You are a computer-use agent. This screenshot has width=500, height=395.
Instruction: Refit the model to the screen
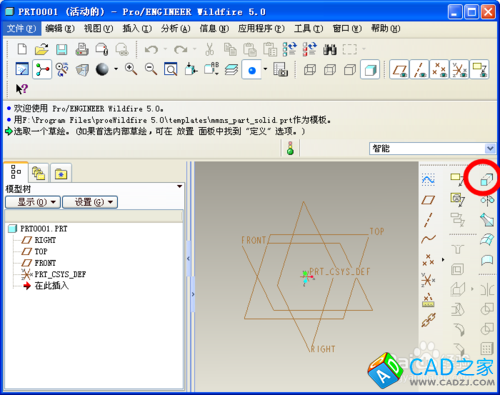tap(170, 70)
